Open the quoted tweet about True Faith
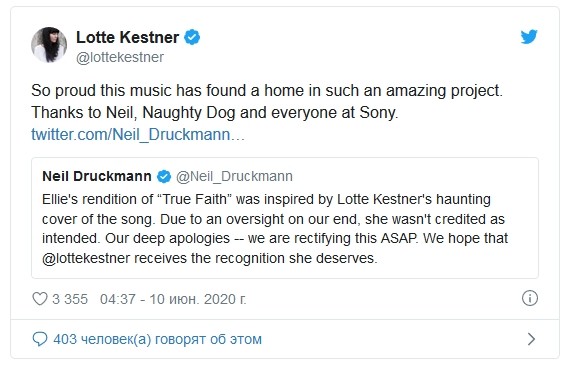The height and width of the screenshot is (365, 567). tap(285, 218)
